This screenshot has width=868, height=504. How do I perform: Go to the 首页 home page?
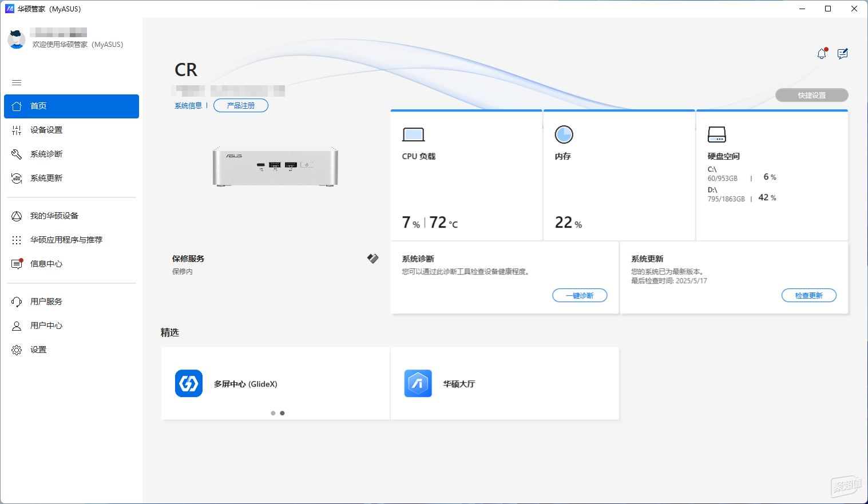72,106
